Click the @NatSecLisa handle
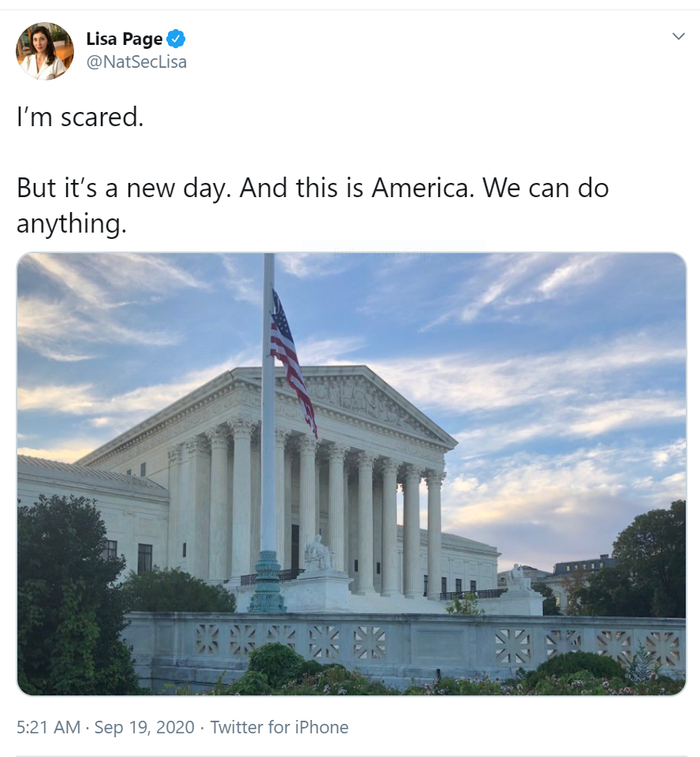Viewport: 700px width, 757px height. coord(136,62)
